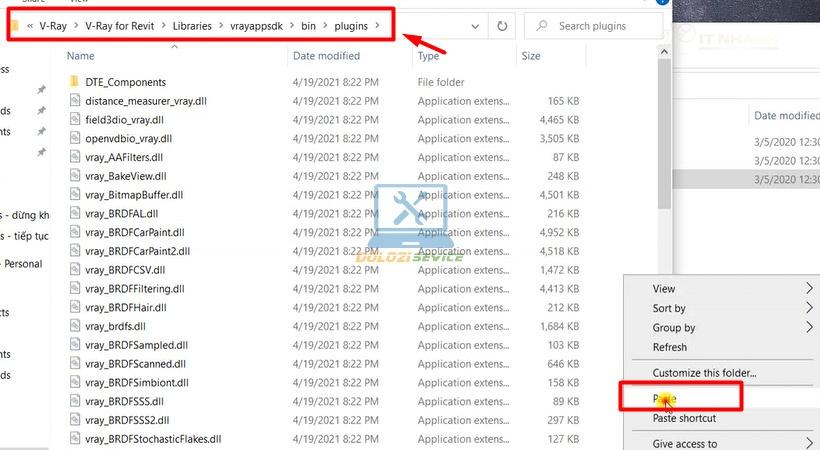Click the scroll up arrow of file list
Image resolution: width=820 pixels, height=450 pixels.
(x=664, y=51)
